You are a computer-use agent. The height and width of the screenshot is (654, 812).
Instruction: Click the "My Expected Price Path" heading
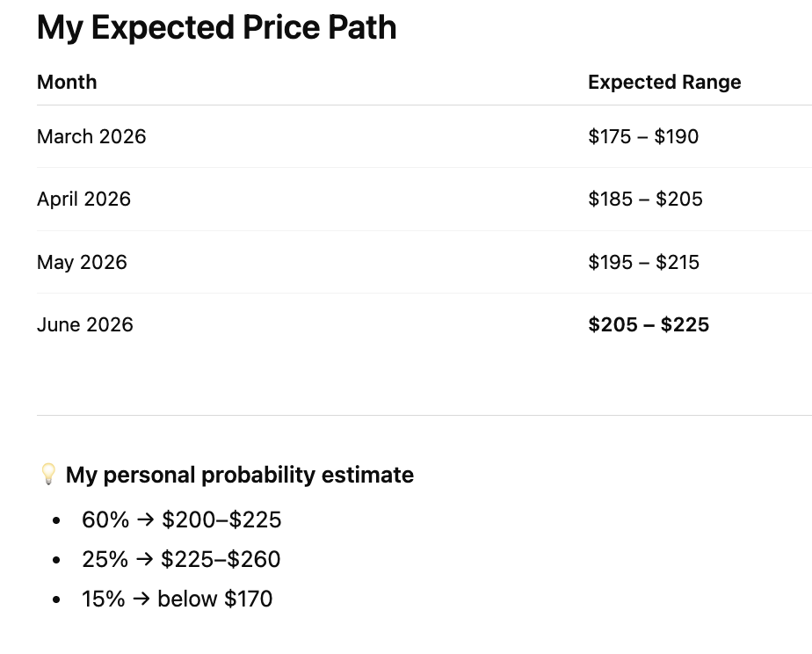coord(216,27)
